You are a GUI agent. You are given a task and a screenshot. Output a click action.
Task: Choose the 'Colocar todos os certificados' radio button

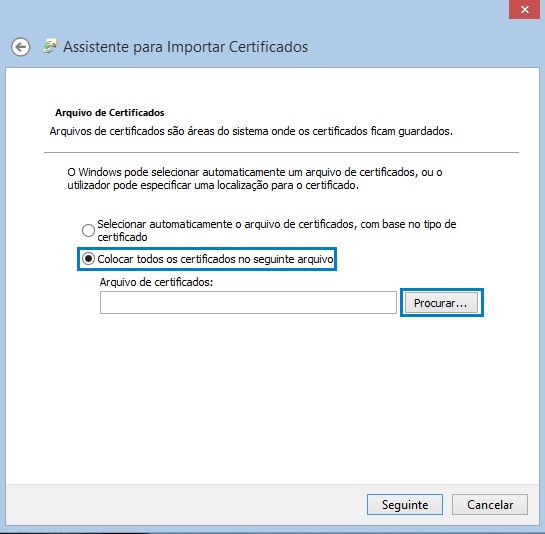[x=88, y=259]
